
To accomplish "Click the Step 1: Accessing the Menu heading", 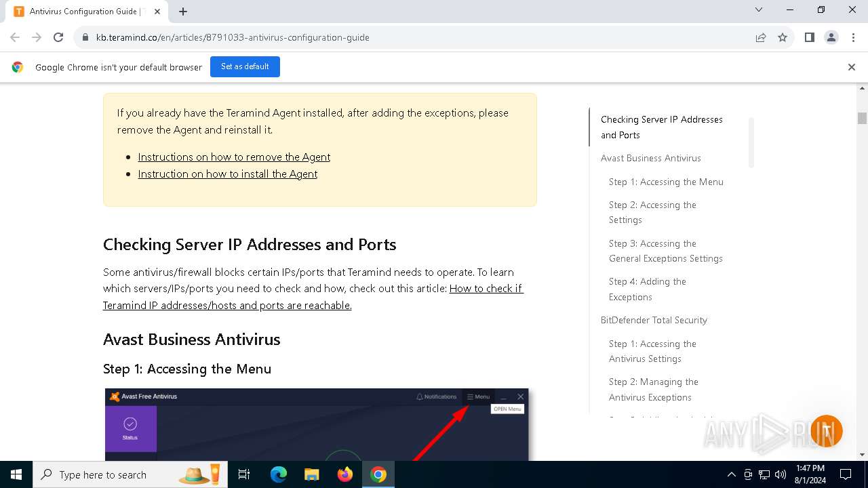I will click(187, 369).
